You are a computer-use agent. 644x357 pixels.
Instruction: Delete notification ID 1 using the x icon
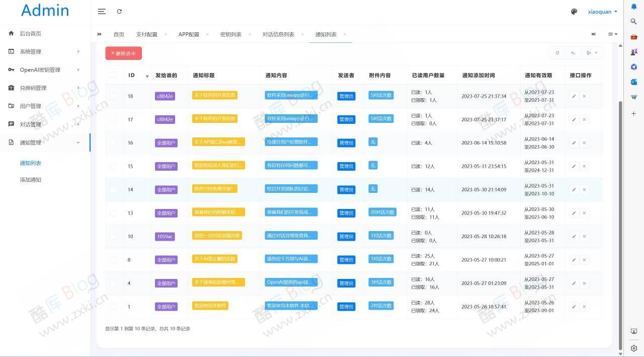pyautogui.click(x=584, y=306)
